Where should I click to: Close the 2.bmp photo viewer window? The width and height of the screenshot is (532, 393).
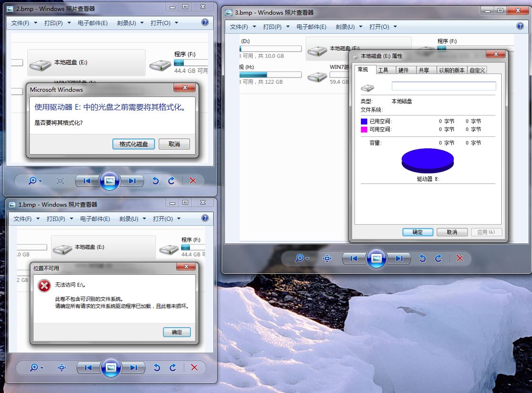click(x=203, y=7)
